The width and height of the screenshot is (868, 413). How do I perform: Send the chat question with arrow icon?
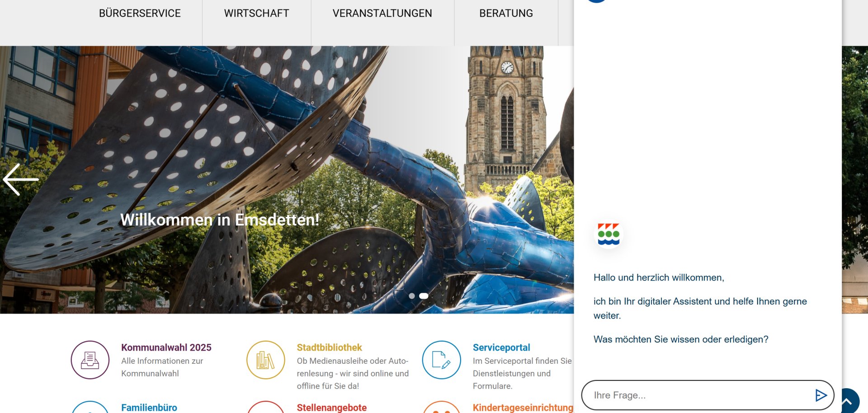click(821, 395)
